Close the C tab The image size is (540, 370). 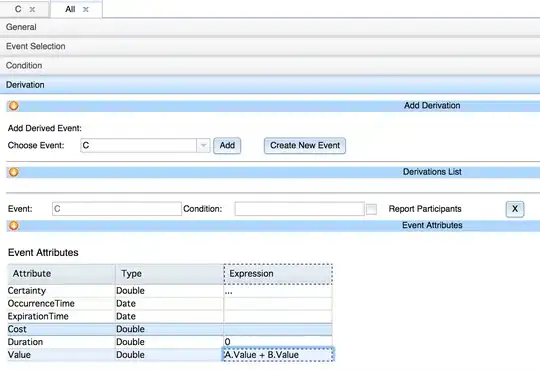tap(32, 10)
